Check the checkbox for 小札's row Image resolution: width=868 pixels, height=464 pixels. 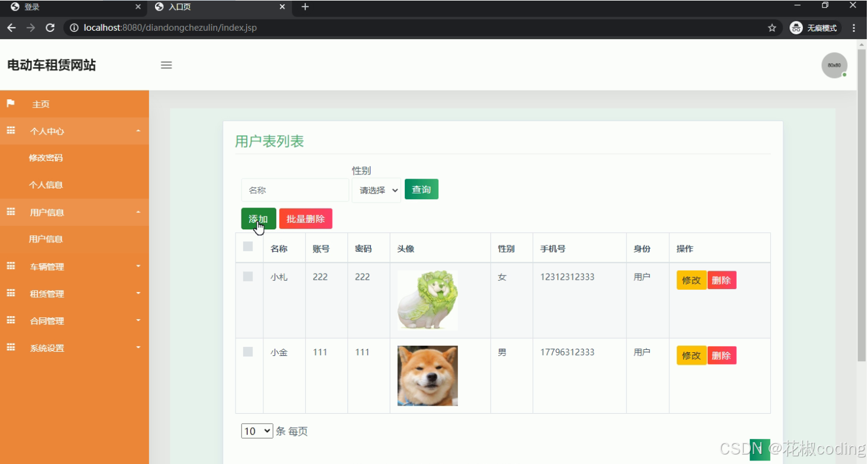pos(248,276)
